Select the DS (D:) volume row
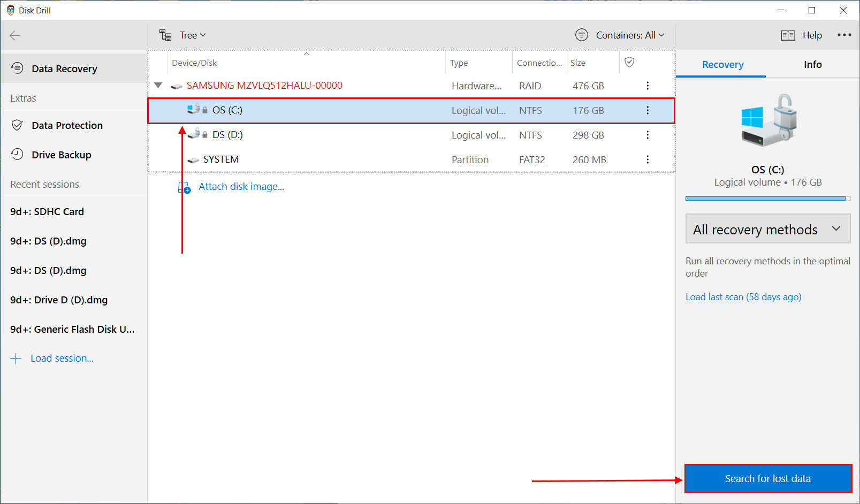The height and width of the screenshot is (504, 860). pos(411,135)
